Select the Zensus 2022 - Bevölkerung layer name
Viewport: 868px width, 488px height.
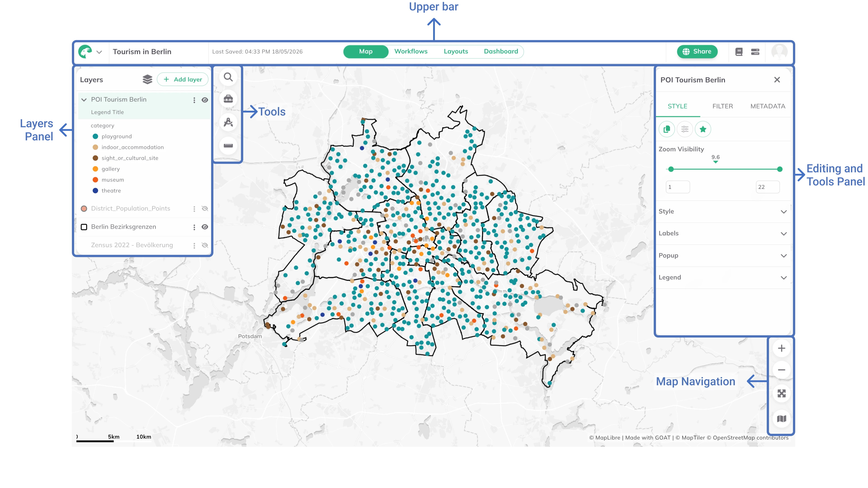(132, 245)
